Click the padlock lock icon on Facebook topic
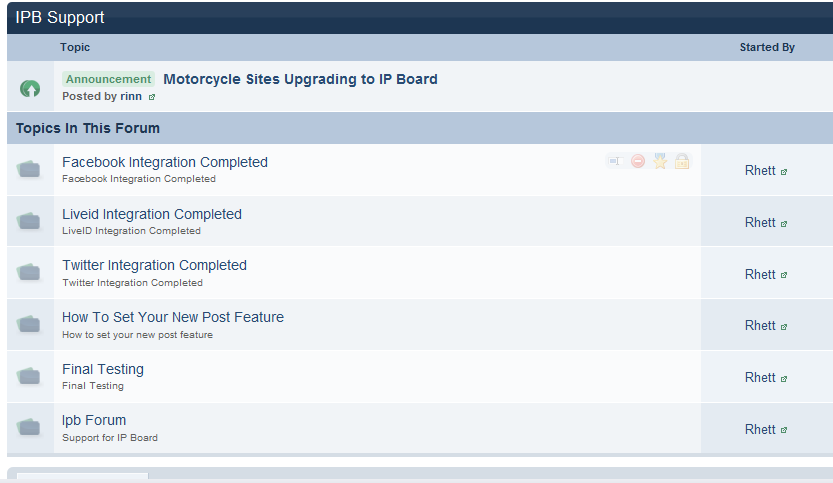 click(x=682, y=161)
